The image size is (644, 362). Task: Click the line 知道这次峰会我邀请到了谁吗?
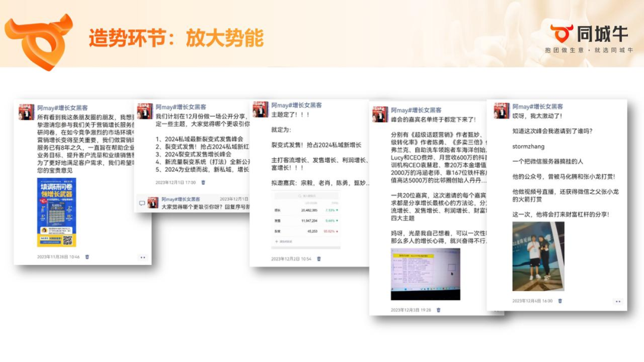(x=552, y=131)
